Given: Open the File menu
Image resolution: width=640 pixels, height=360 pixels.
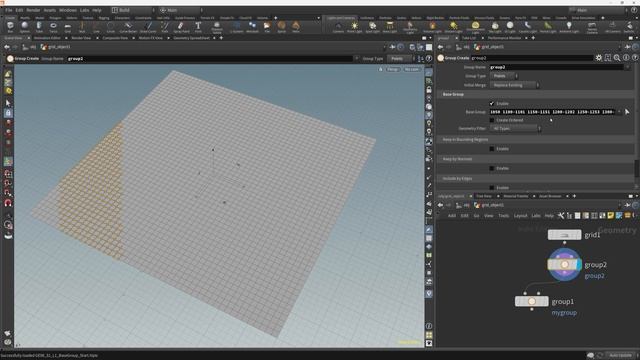Looking at the screenshot, I should point(9,10).
